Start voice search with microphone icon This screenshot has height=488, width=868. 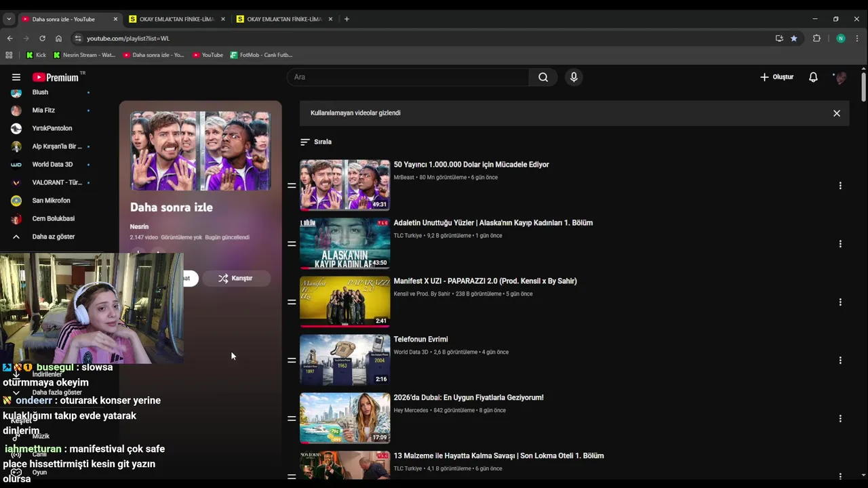(574, 77)
